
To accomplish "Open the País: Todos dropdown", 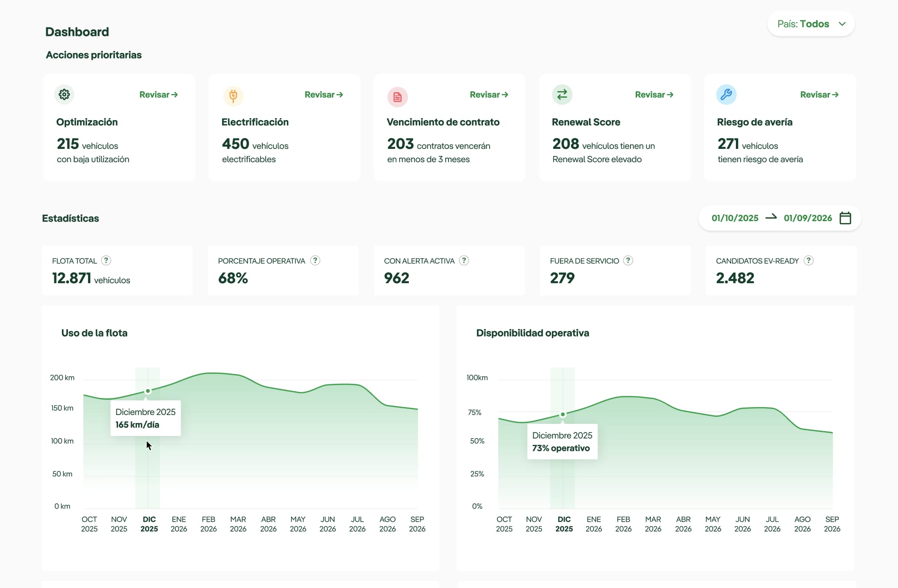I will click(811, 24).
